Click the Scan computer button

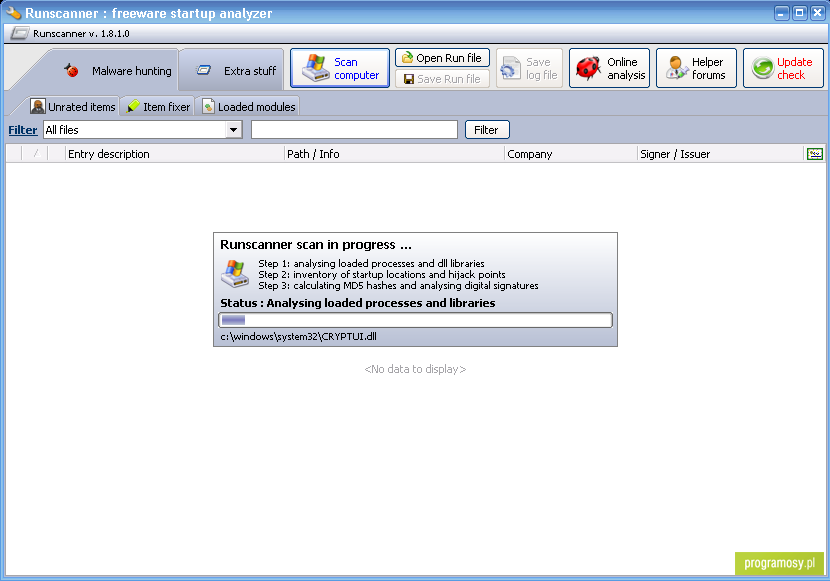coord(340,68)
